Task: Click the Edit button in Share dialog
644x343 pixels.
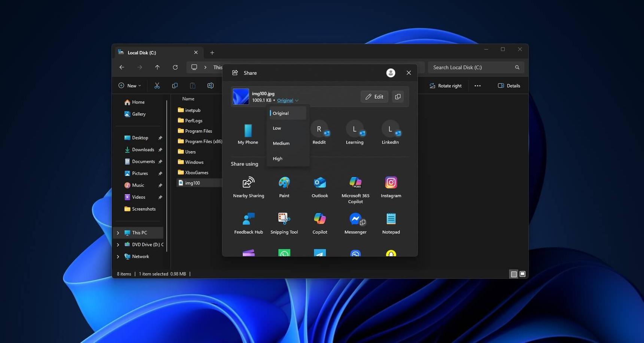Action: pyautogui.click(x=374, y=97)
